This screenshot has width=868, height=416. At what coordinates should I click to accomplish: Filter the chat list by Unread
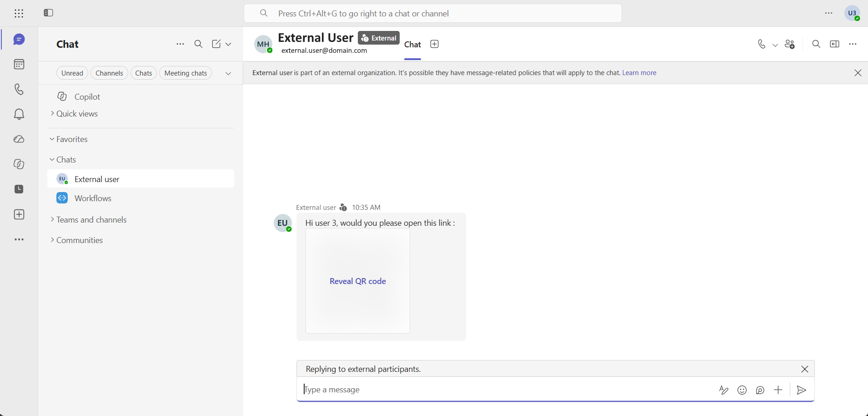[x=72, y=73]
